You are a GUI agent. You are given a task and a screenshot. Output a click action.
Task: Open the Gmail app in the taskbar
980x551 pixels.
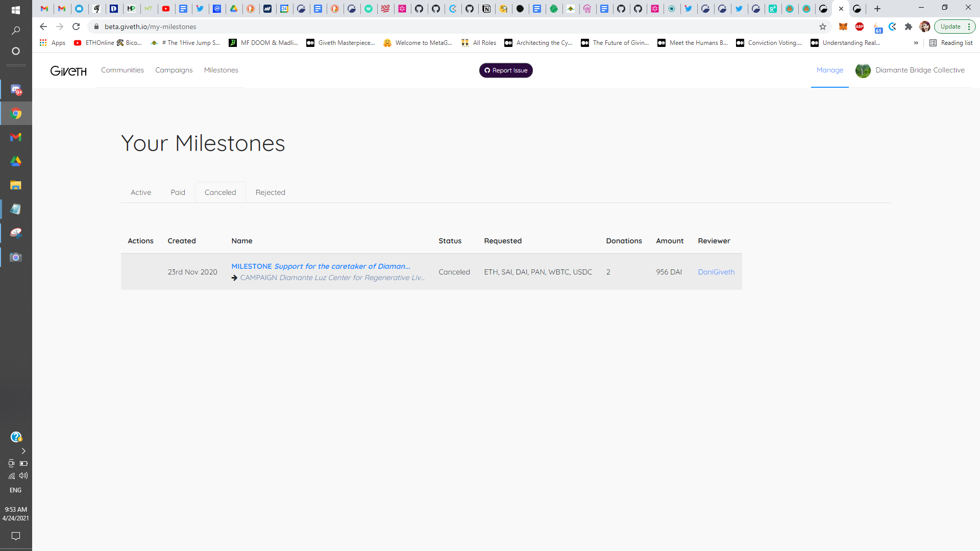coord(16,137)
